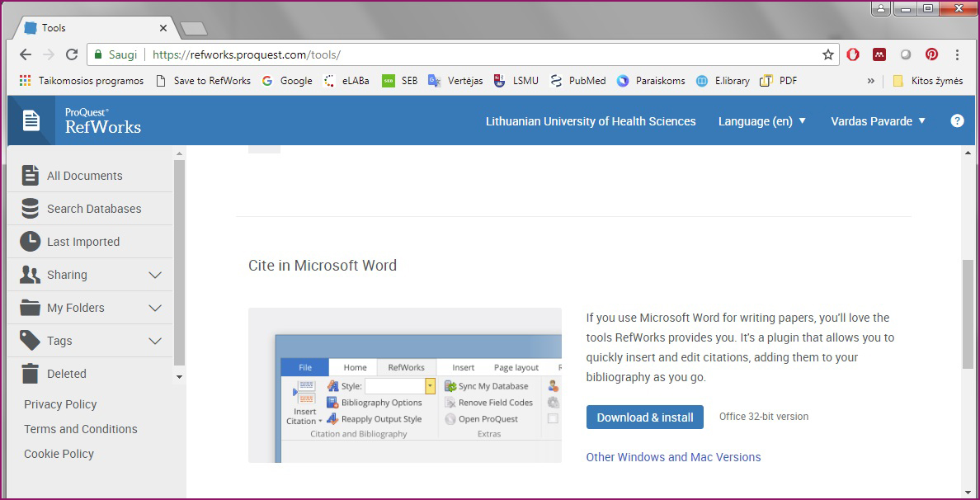Image resolution: width=980 pixels, height=500 pixels.
Task: Reload the page in the browser
Action: [x=72, y=54]
